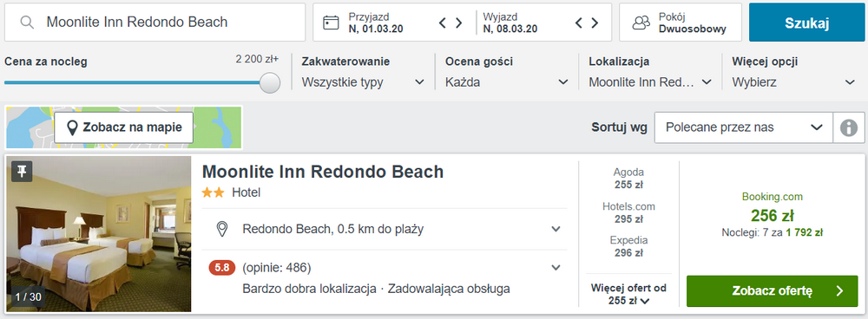
Task: Click the price per night slider handle
Action: click(x=270, y=83)
